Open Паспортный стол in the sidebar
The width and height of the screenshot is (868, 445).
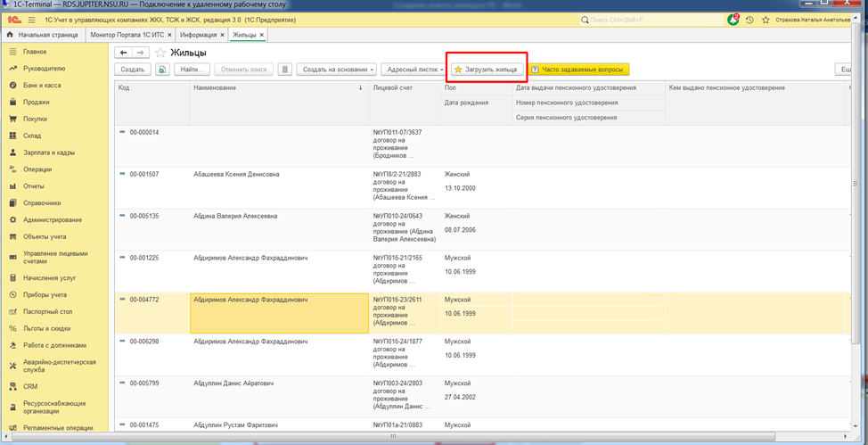[x=48, y=311]
